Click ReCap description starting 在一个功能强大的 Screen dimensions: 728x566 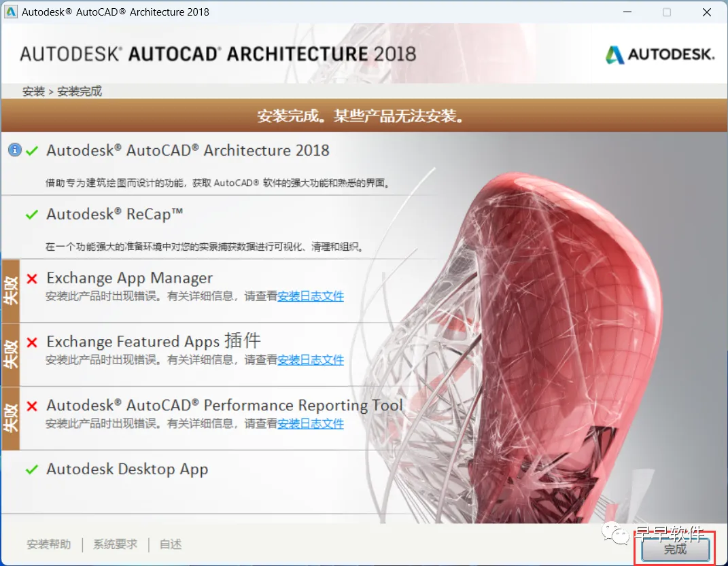[205, 247]
